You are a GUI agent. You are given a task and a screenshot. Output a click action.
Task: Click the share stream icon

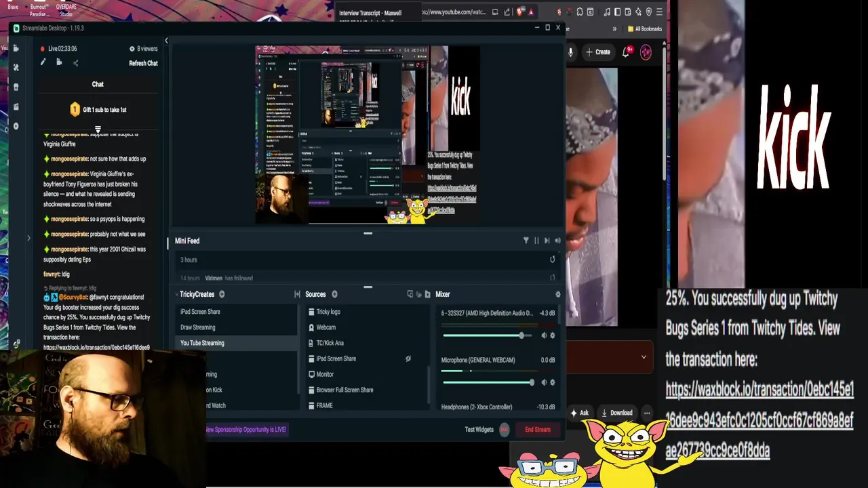[x=75, y=63]
